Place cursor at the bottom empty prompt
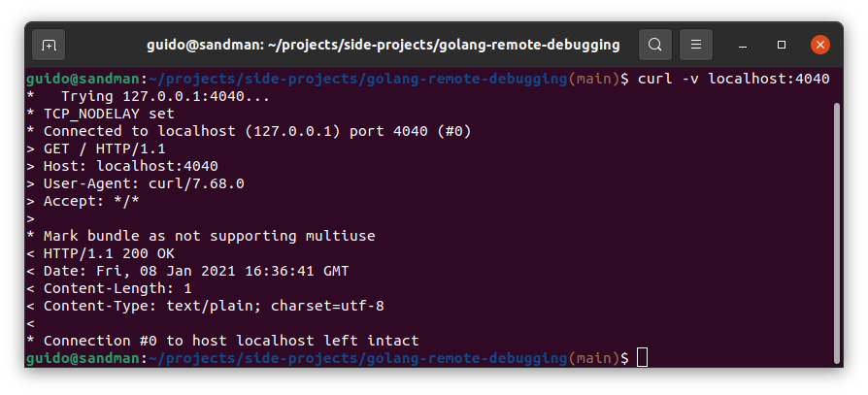This screenshot has height=395, width=868. click(x=642, y=358)
